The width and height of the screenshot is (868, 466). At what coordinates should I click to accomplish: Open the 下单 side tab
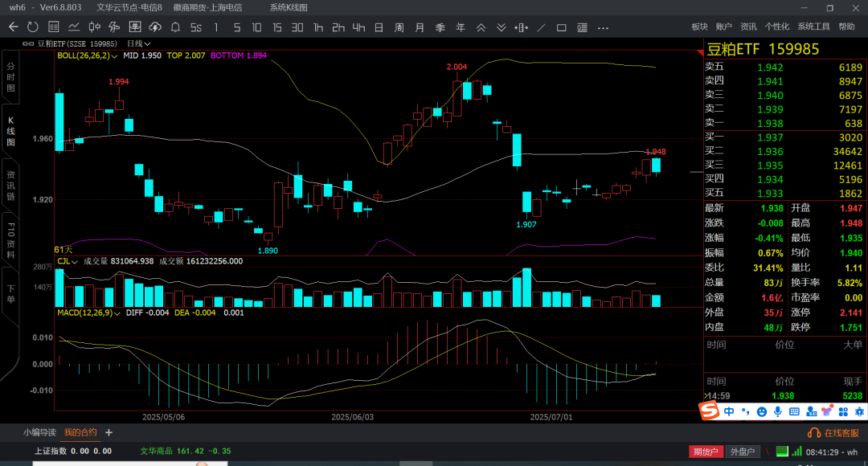tap(10, 294)
